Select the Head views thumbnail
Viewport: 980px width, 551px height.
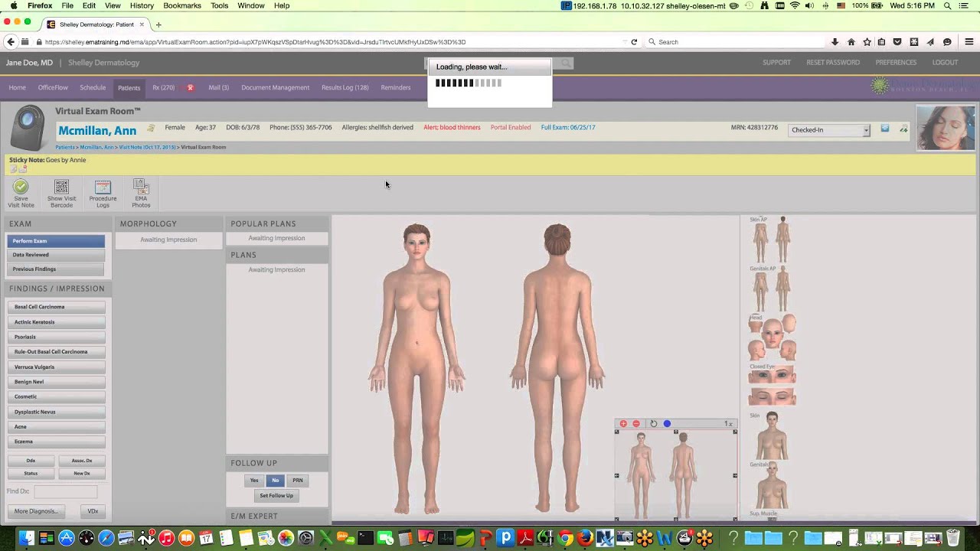pyautogui.click(x=772, y=337)
